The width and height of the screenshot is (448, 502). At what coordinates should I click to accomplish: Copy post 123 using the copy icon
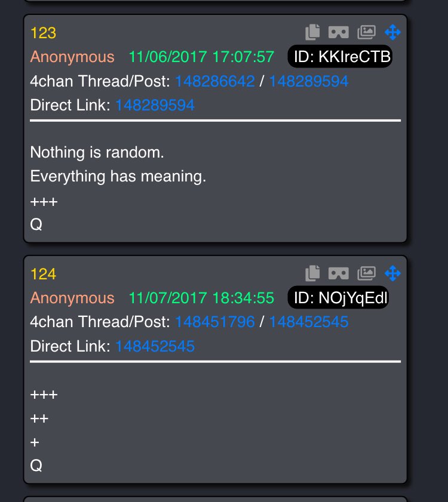click(x=312, y=32)
